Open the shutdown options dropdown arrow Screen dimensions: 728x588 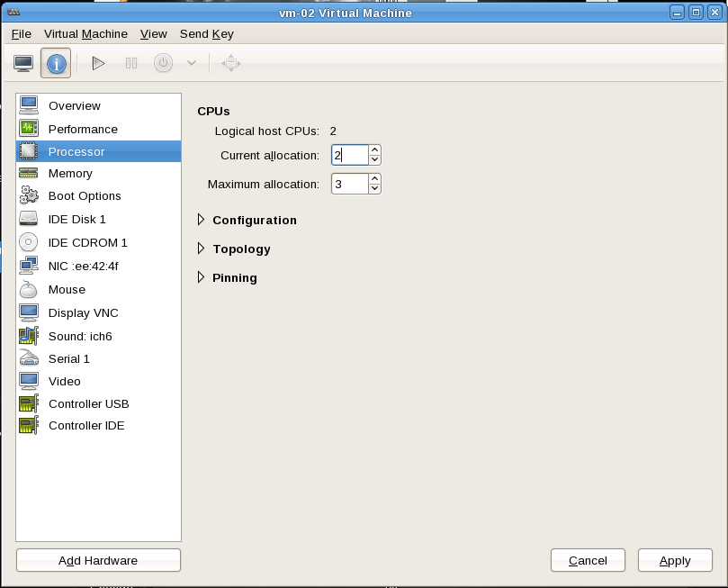click(x=191, y=63)
